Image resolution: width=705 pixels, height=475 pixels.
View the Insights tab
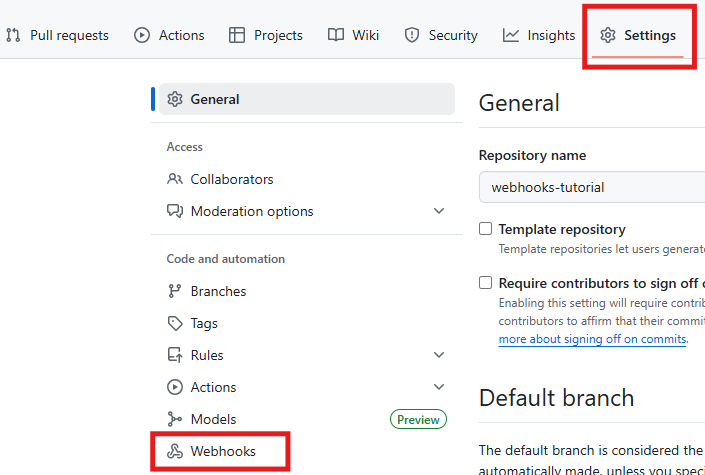coord(539,35)
